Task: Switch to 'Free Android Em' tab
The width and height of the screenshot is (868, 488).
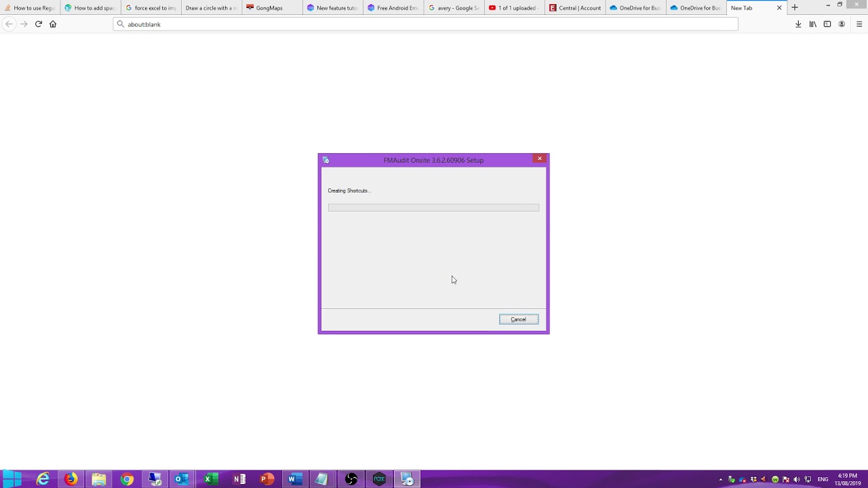Action: click(x=393, y=8)
